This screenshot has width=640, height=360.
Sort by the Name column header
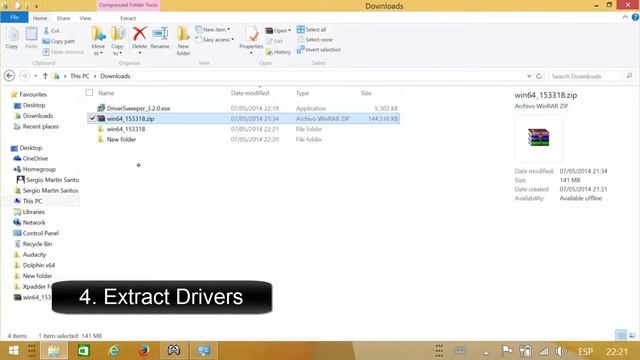tap(106, 93)
